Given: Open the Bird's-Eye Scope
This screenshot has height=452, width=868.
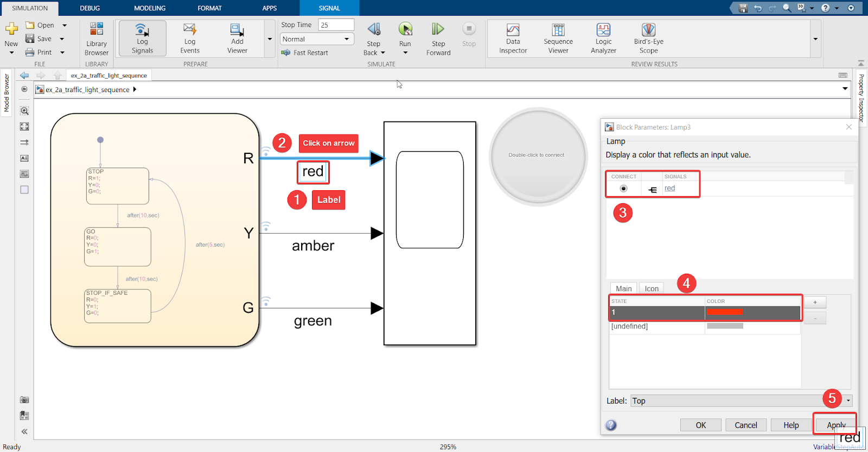Looking at the screenshot, I should 648,38.
